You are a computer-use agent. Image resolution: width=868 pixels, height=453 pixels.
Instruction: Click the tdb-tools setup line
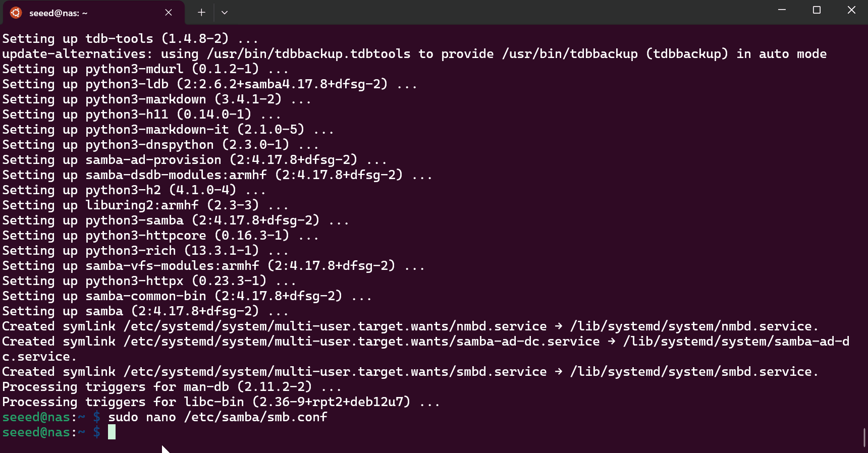tap(130, 39)
